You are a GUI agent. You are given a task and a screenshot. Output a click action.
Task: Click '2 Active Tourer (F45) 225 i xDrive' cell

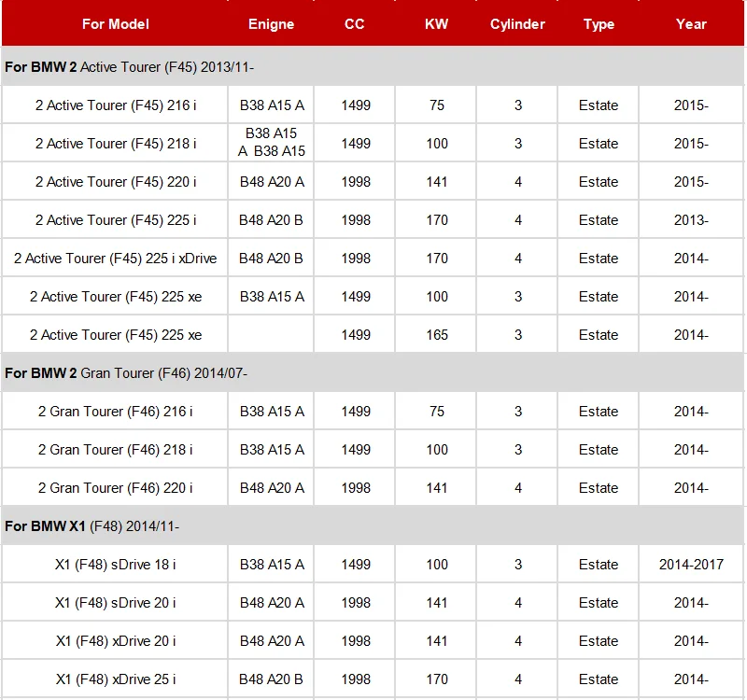(115, 259)
